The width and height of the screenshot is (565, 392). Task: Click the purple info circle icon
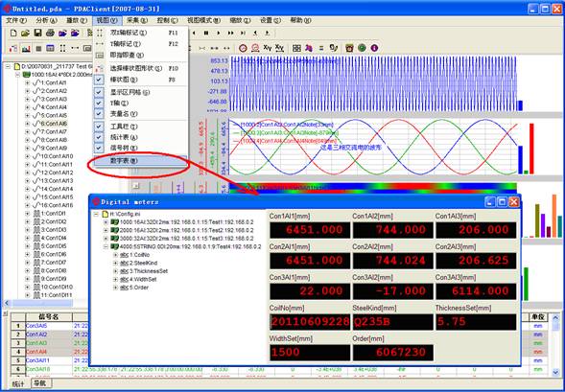click(374, 48)
